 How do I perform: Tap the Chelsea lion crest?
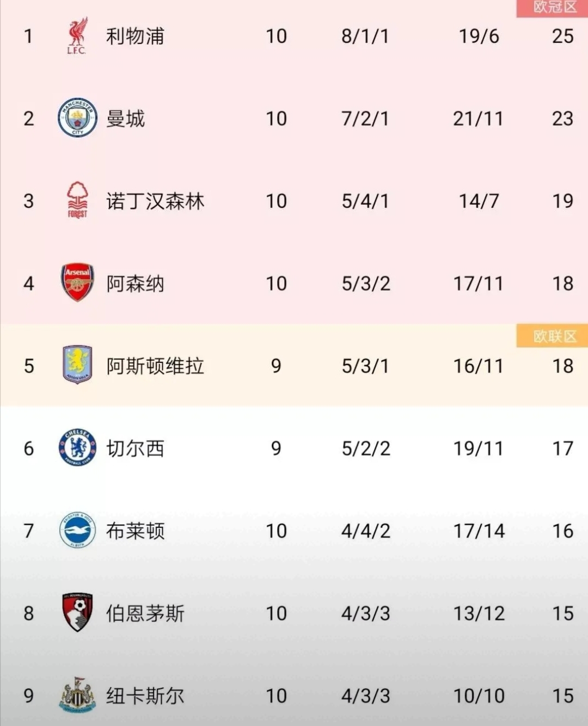click(x=77, y=448)
